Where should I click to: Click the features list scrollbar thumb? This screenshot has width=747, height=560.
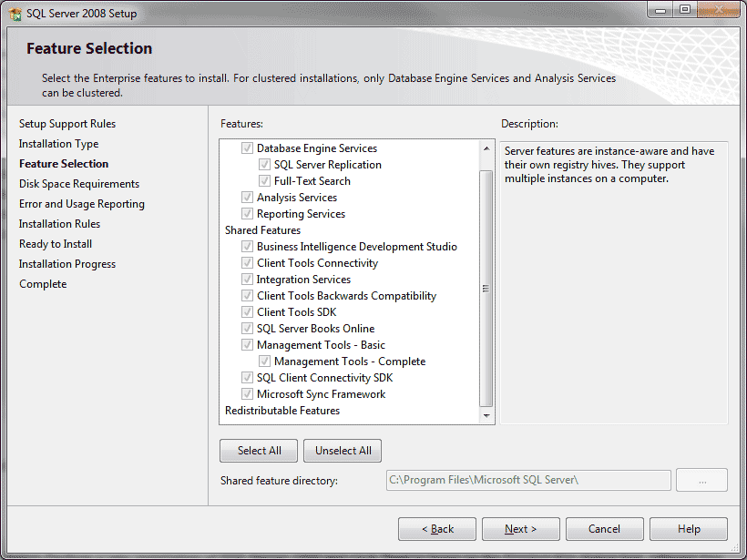coord(486,288)
